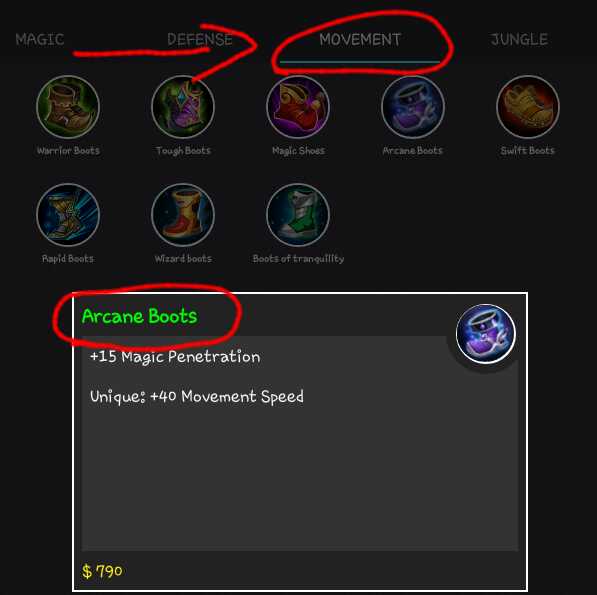This screenshot has width=597, height=595.
Task: Open the DEFENSE tab
Action: [x=200, y=40]
